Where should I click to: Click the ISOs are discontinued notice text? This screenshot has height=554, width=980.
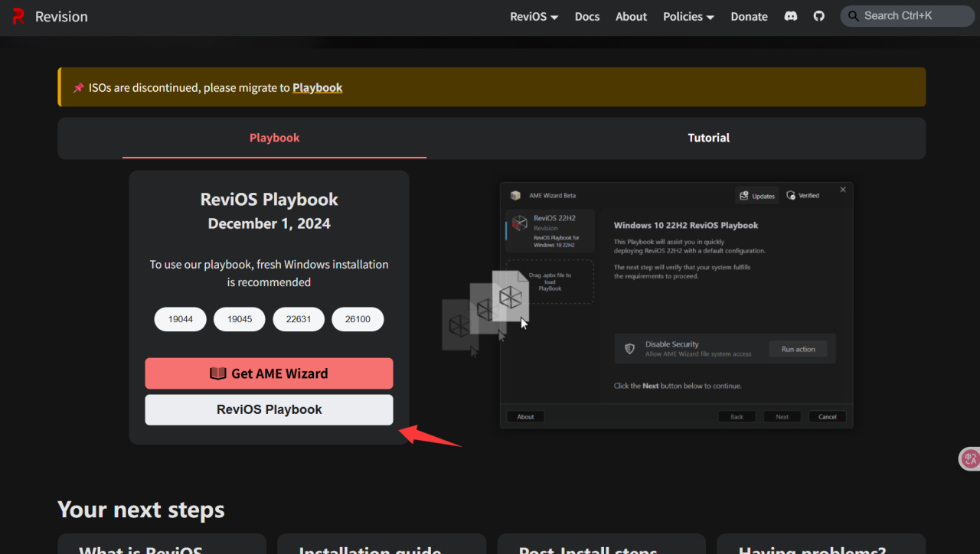(x=216, y=87)
